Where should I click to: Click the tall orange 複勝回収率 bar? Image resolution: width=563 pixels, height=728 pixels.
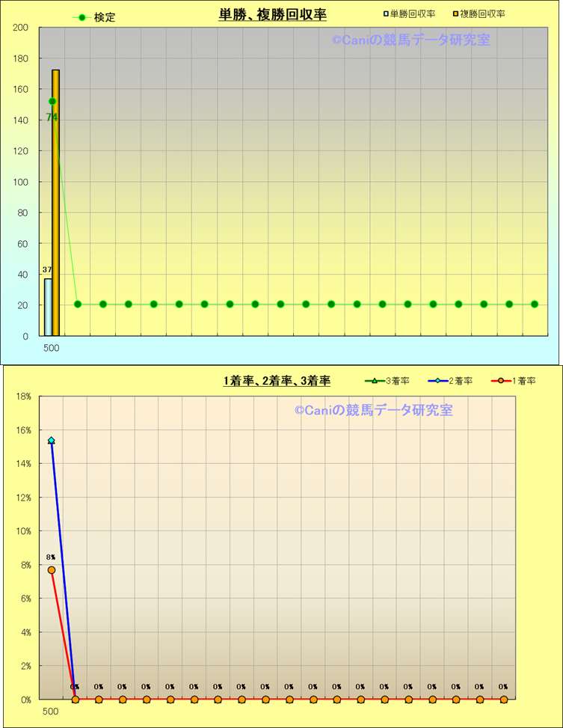55,202
